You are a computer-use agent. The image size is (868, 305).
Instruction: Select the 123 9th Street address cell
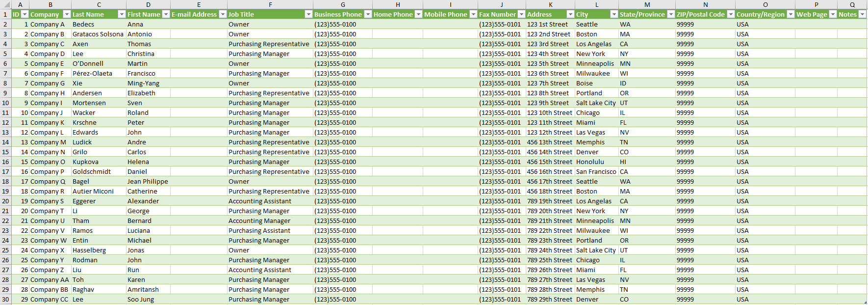point(551,103)
